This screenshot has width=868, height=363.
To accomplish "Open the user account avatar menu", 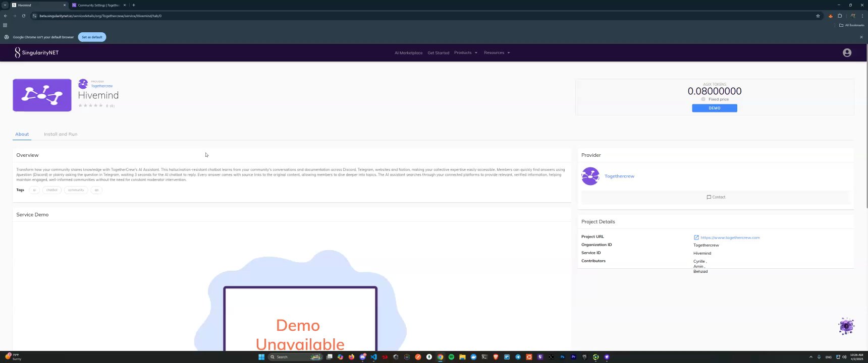I will (x=847, y=52).
